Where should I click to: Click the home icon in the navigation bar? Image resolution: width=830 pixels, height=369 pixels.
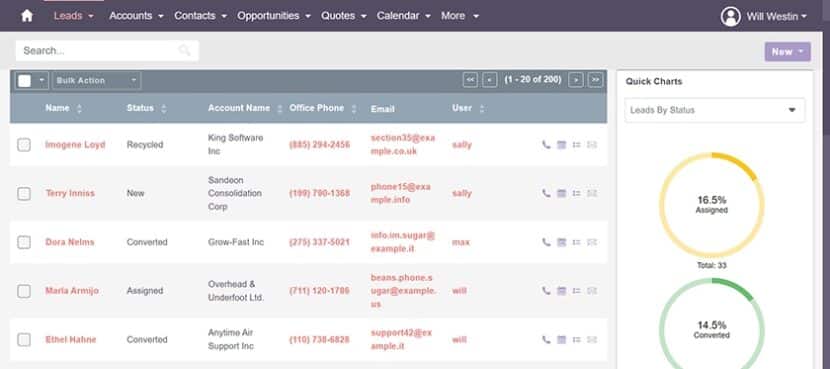tap(26, 16)
